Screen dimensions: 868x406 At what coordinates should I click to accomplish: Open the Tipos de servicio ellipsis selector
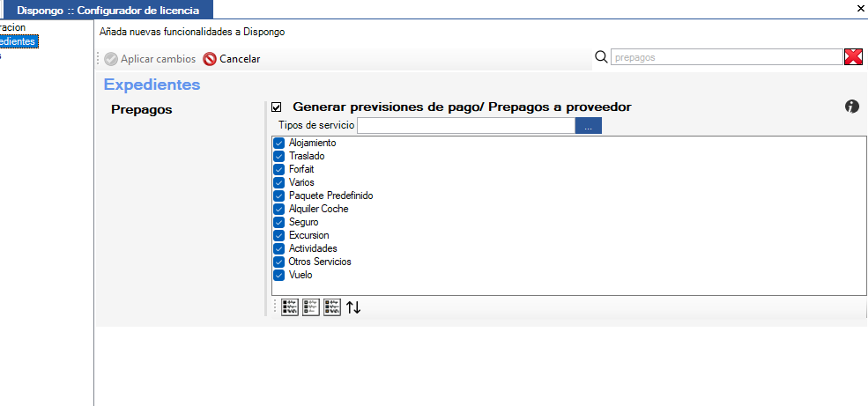[589, 126]
